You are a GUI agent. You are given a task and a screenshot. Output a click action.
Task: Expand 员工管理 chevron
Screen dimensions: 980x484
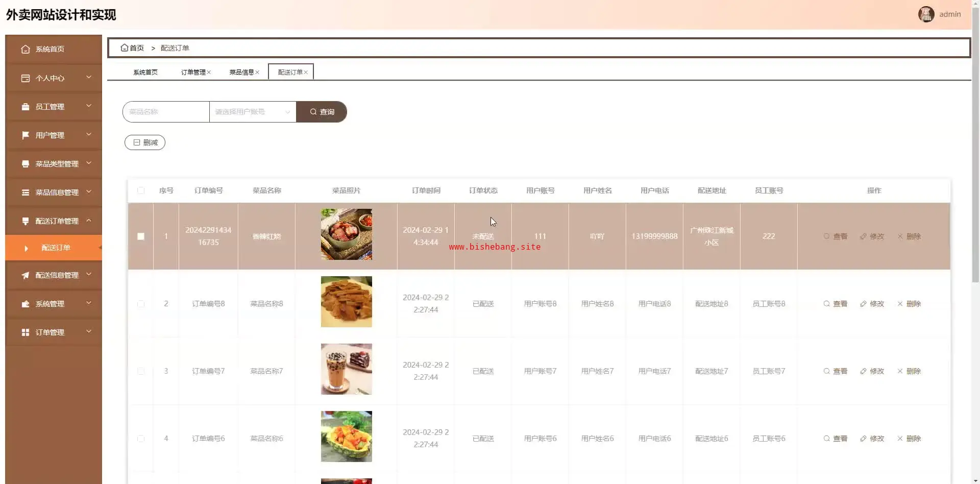click(89, 106)
